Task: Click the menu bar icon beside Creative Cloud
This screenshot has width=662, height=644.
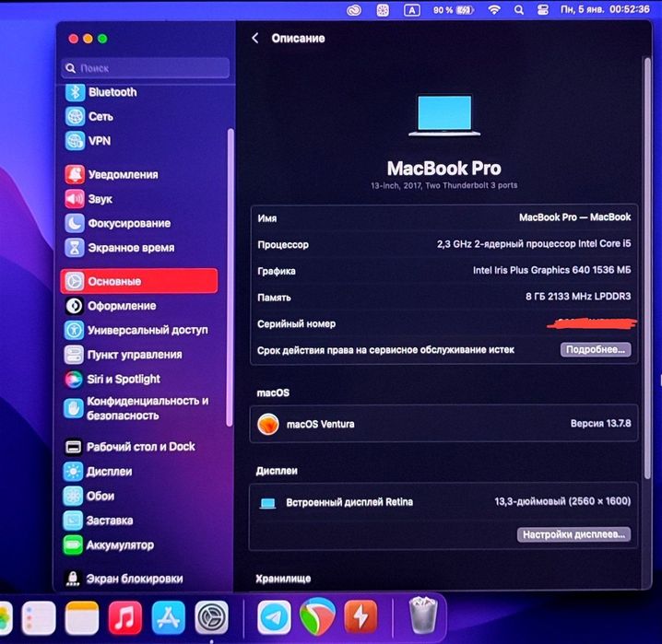Action: [x=383, y=10]
